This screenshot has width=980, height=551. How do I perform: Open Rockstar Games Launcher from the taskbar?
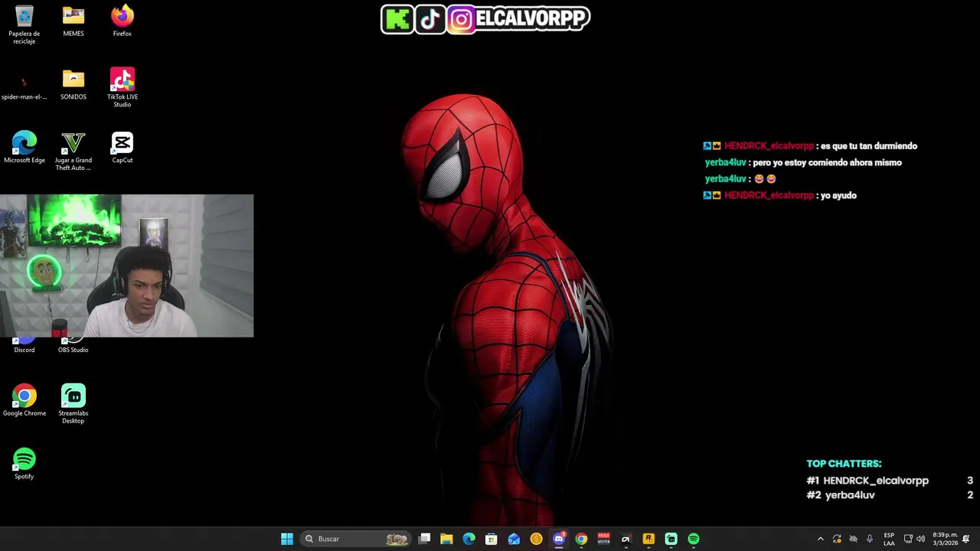pos(648,539)
